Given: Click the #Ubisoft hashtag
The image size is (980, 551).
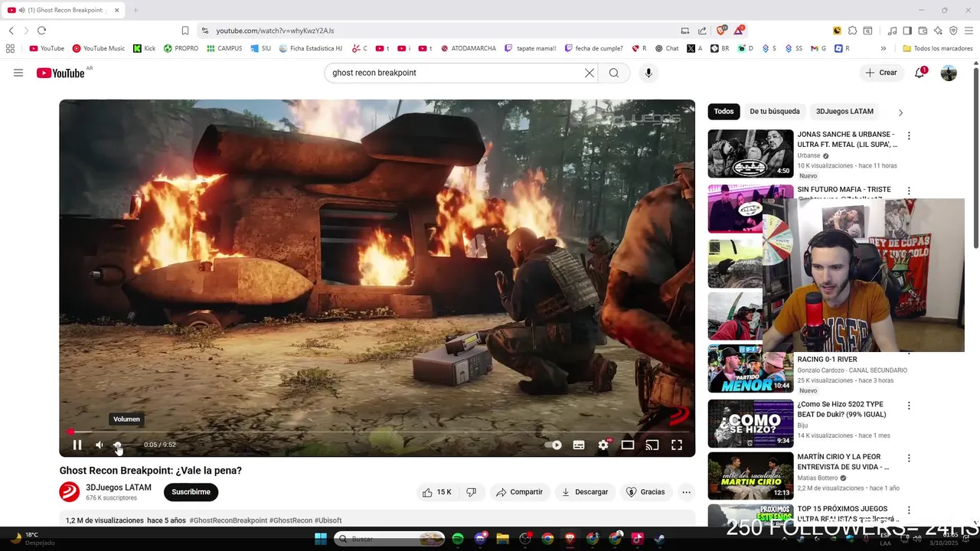Looking at the screenshot, I should coord(328,520).
